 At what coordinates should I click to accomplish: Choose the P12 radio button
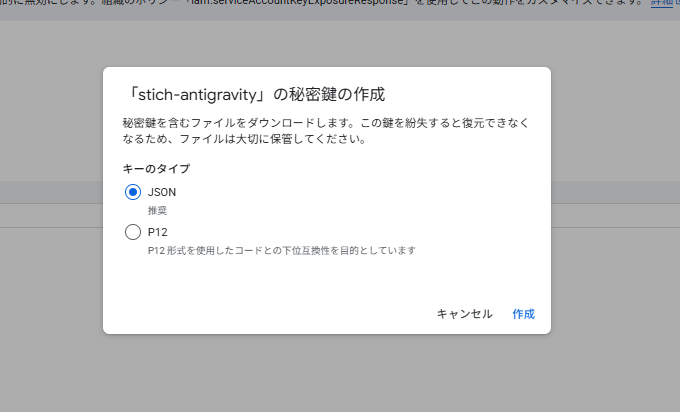pyautogui.click(x=133, y=232)
